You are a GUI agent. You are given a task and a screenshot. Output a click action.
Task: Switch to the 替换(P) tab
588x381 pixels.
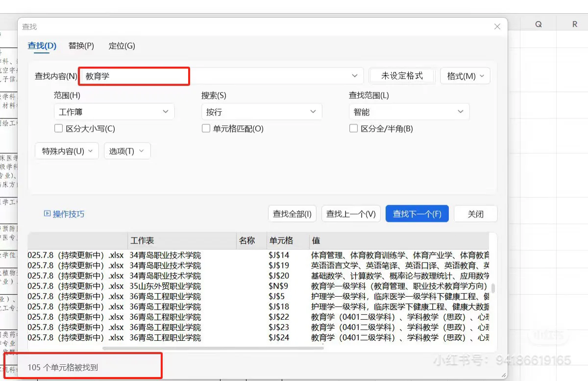click(81, 46)
